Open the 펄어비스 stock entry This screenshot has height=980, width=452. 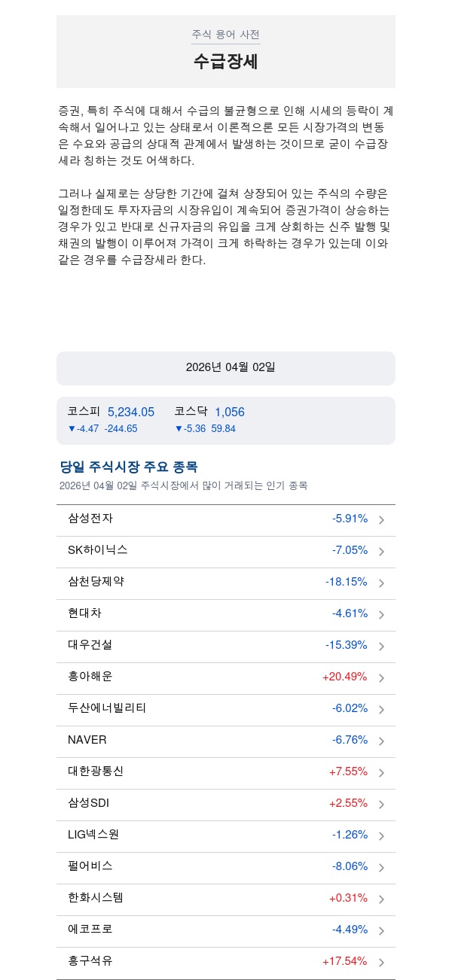(x=225, y=866)
